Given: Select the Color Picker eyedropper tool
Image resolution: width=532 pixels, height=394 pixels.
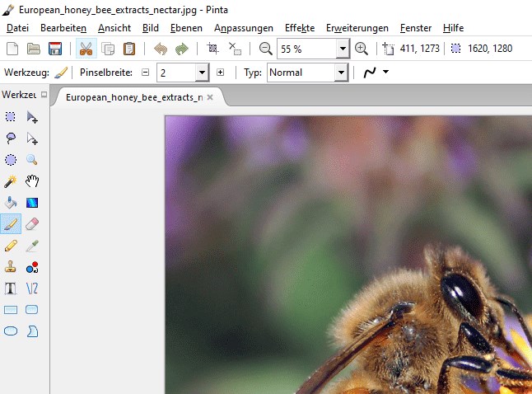Looking at the screenshot, I should 32,246.
